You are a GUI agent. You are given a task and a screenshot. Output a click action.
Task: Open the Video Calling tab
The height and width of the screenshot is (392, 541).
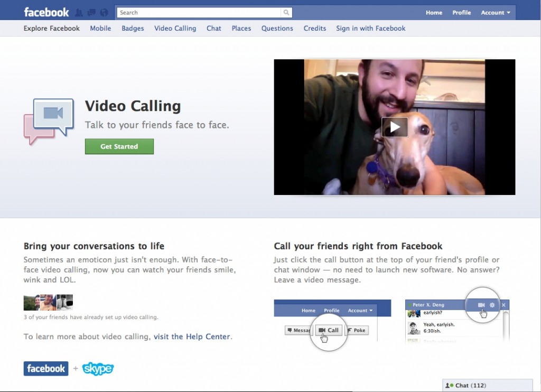(x=175, y=29)
